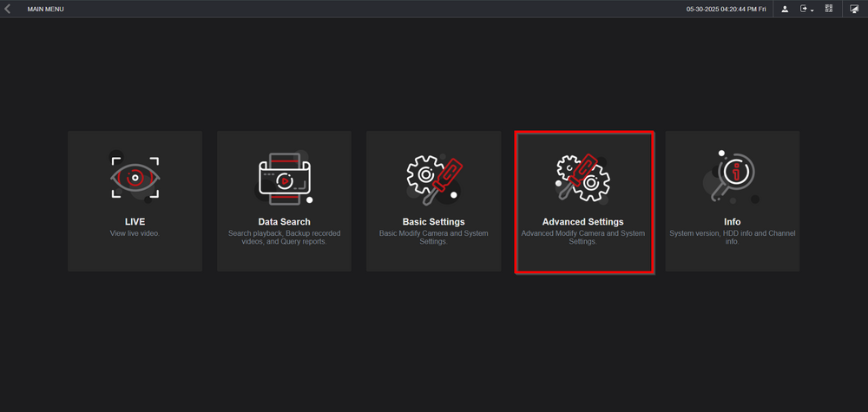
Task: Click the Basic Settings gear icon
Action: pyautogui.click(x=433, y=177)
